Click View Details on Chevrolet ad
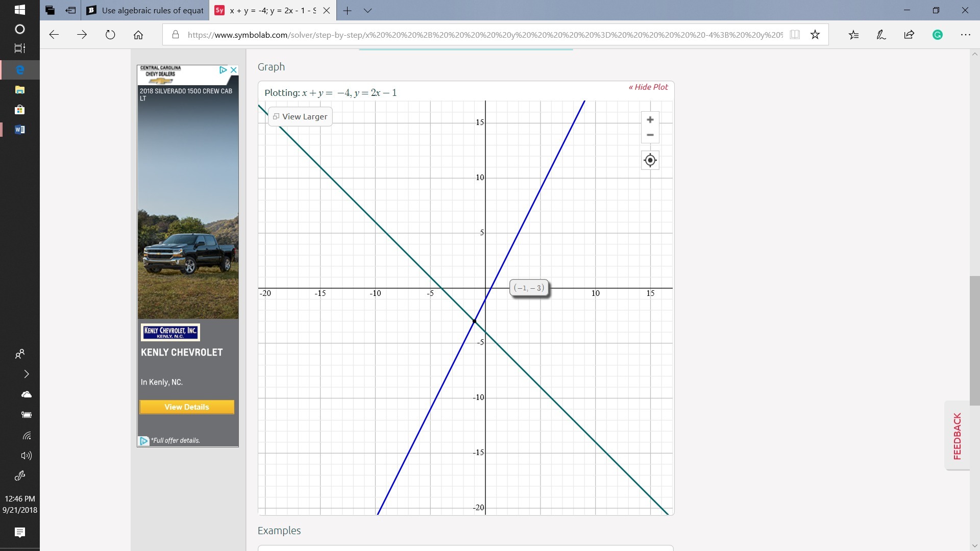The height and width of the screenshot is (551, 980). (x=187, y=407)
